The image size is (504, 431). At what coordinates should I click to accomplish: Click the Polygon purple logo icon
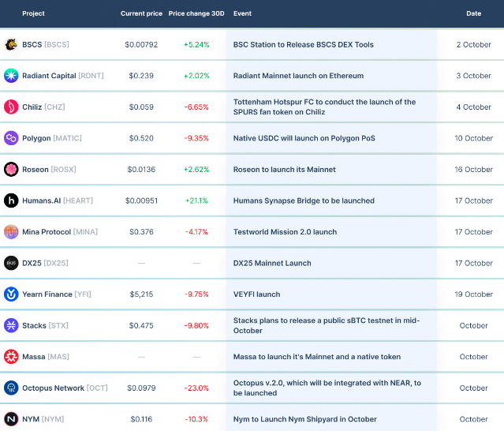point(11,138)
